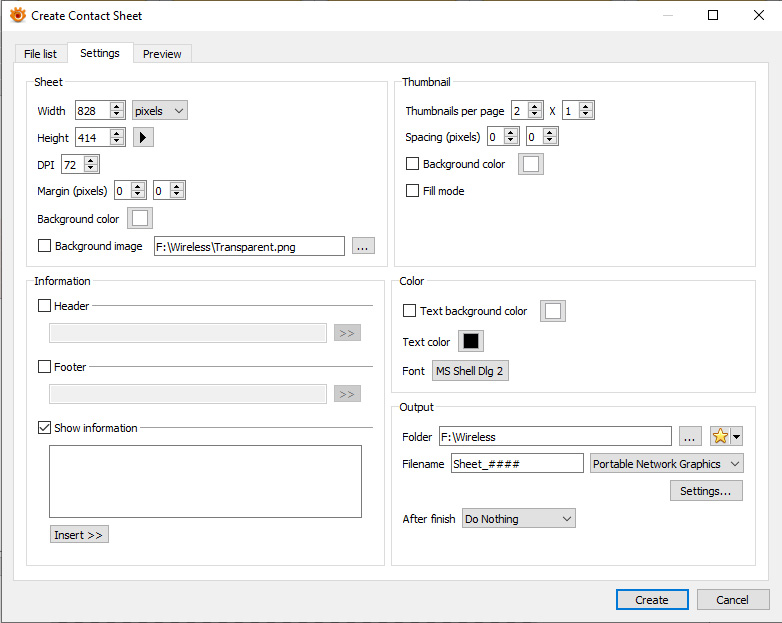Click the black Text color swatch
The height and width of the screenshot is (623, 782).
click(471, 342)
